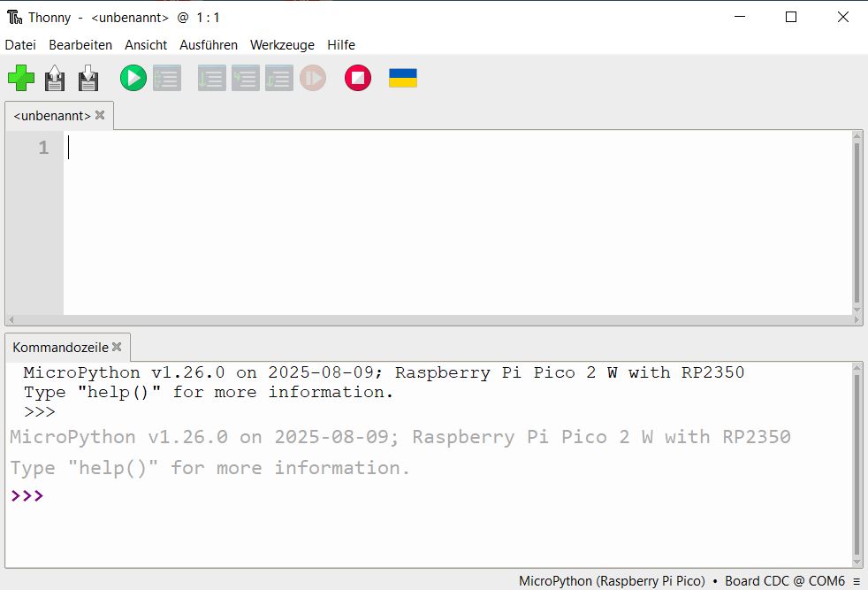Close the <unbenannt> editor tab

tap(100, 115)
